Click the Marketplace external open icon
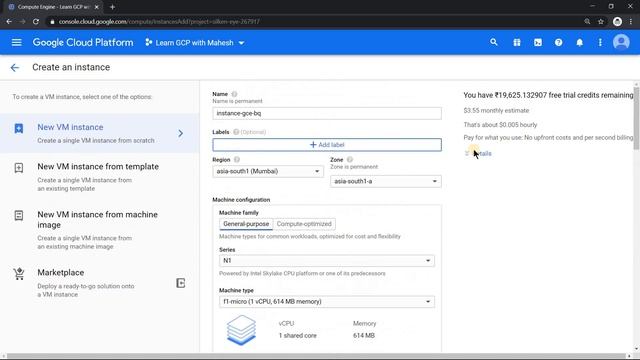640x360 pixels. 180,283
